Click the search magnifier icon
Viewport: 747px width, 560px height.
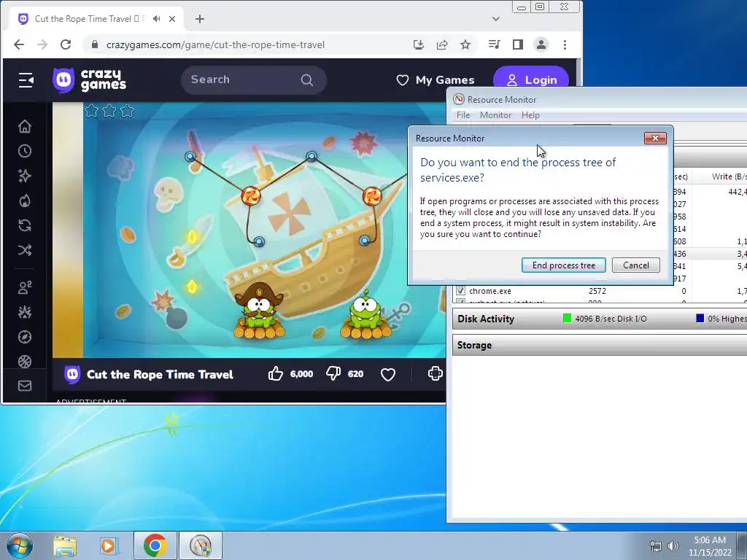[307, 80]
